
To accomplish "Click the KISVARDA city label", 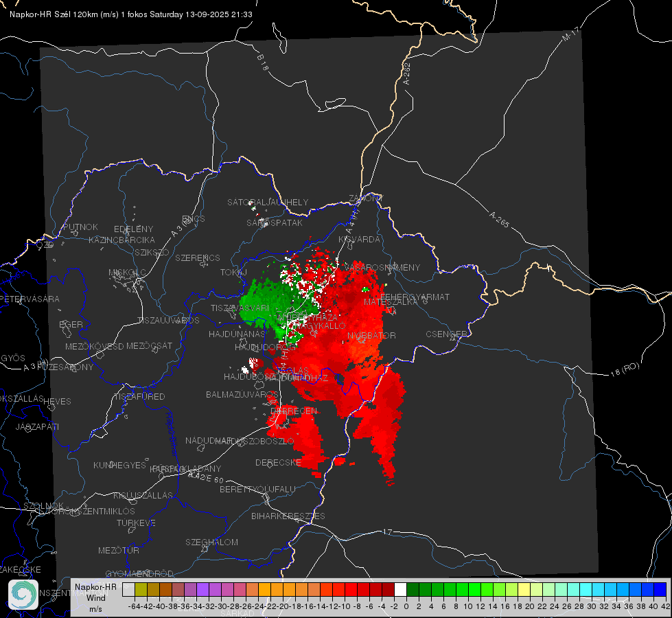I will pos(360,240).
